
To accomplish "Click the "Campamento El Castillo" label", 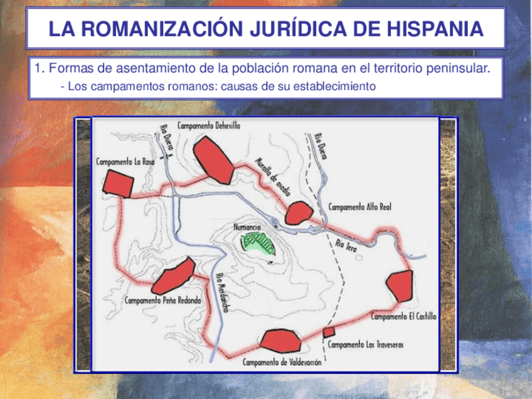I will pyautogui.click(x=403, y=317).
